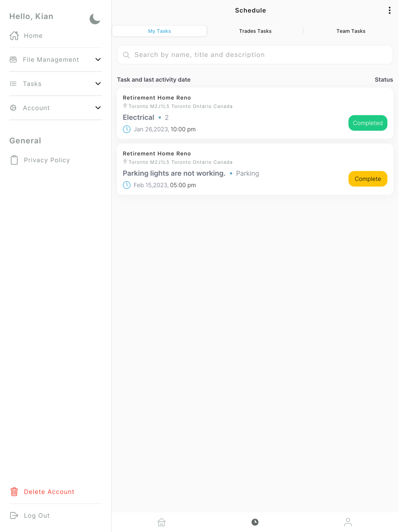This screenshot has height=532, width=399.
Task: Expand the Account section chevron
Action: (x=98, y=108)
